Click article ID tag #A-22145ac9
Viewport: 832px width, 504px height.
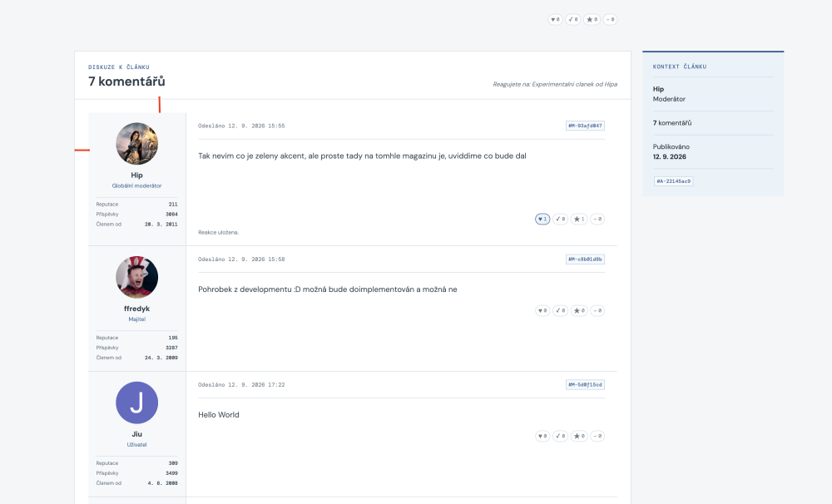[674, 181]
